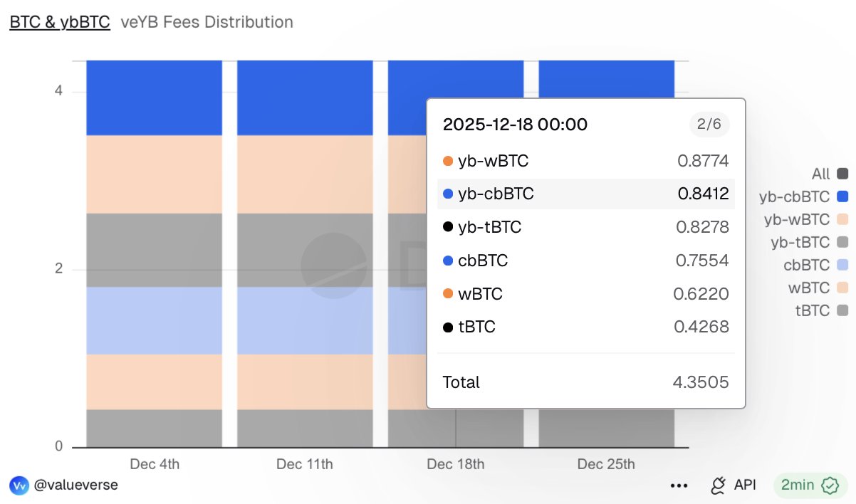The height and width of the screenshot is (504, 856).
Task: Toggle the wBTC legend entry
Action: coord(843,288)
